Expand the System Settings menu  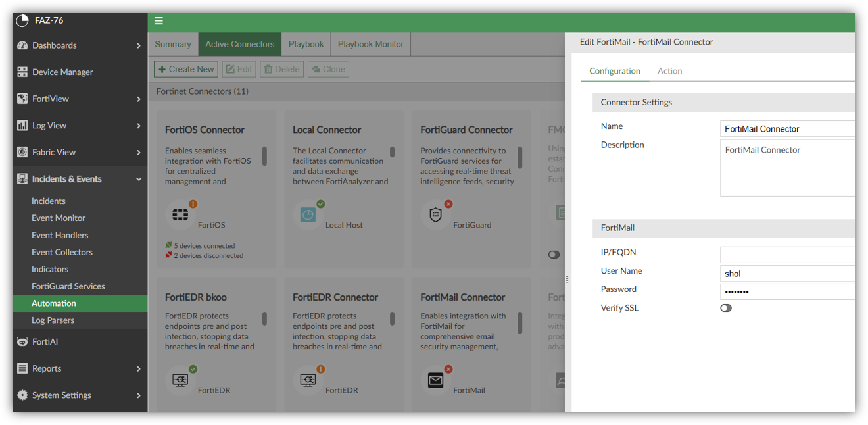pos(80,395)
